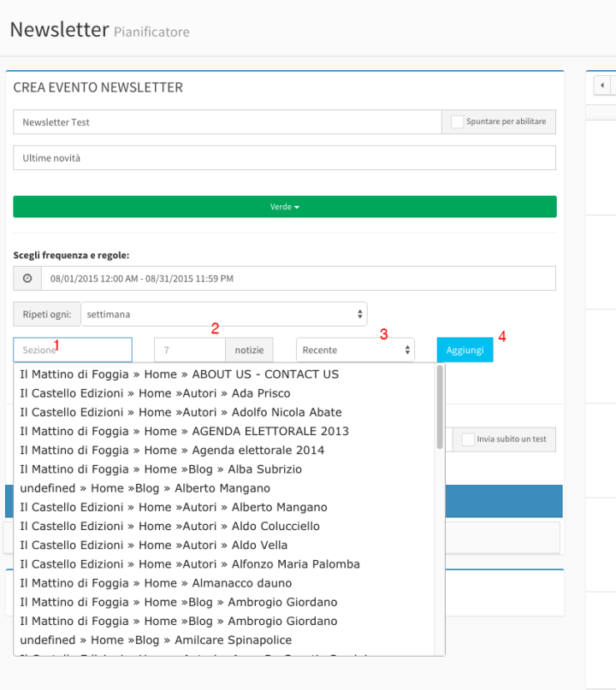Viewport: 616px width, 690px height.
Task: Select 'undefined » Home »Blog » Alberto Mangano'
Action: coord(224,488)
